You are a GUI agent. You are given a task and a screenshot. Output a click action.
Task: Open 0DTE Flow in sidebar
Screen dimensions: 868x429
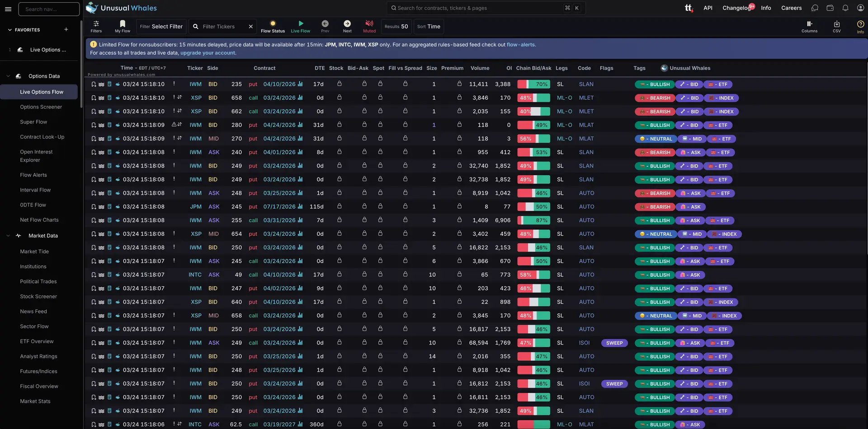click(33, 205)
